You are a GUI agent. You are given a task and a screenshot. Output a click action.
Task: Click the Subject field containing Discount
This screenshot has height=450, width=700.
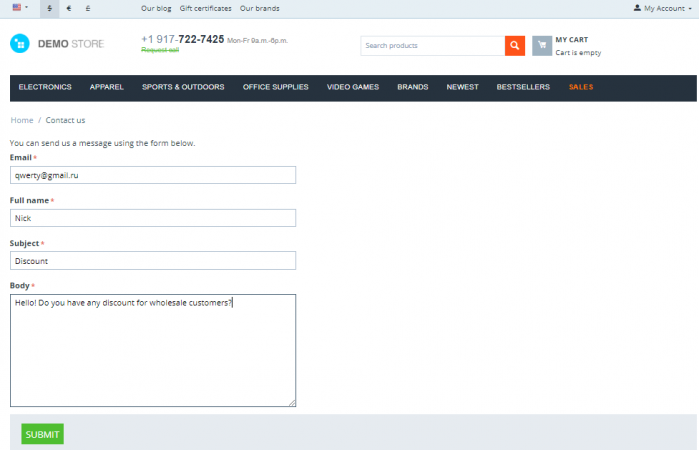153,261
